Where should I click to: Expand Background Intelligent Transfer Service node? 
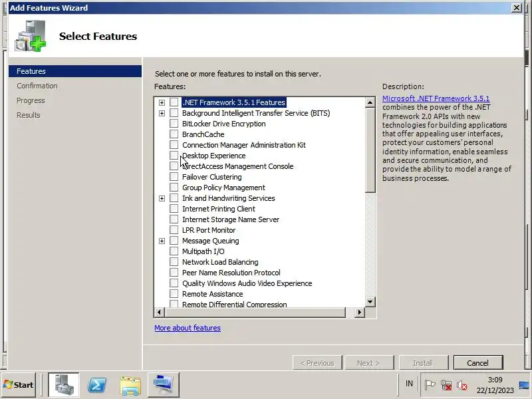(x=162, y=113)
